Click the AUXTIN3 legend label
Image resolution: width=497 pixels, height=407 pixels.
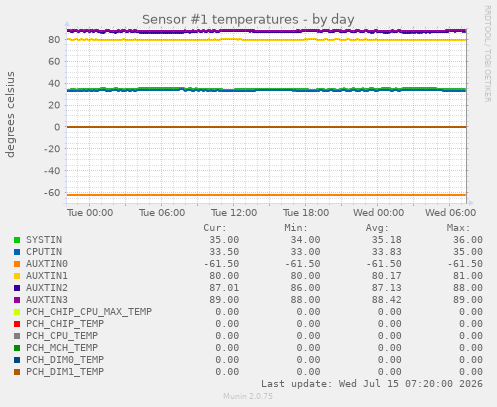[x=47, y=300]
